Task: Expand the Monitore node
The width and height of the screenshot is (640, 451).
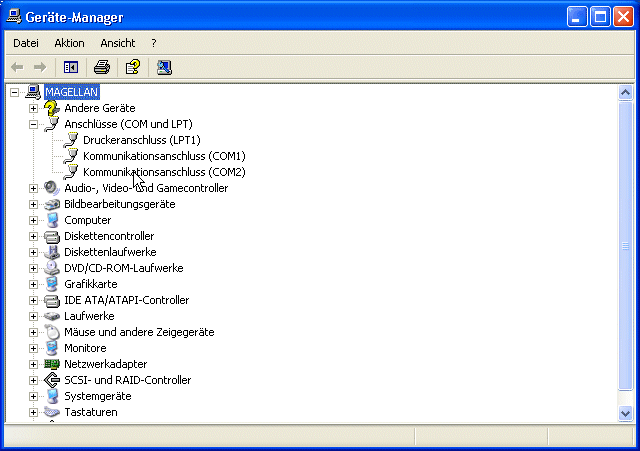Action: click(33, 348)
